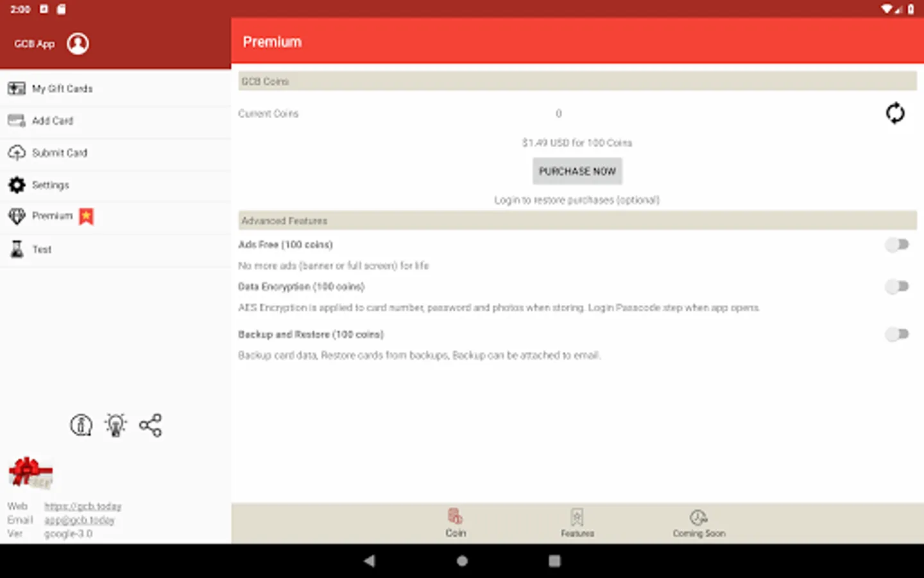Click '$1.49 USD for 100 Coins' text
924x578 pixels.
pyautogui.click(x=577, y=143)
